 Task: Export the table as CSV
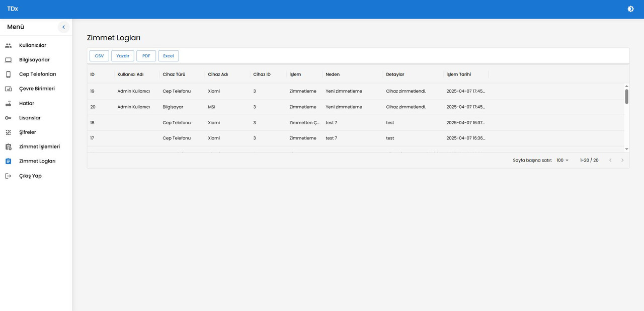(x=99, y=56)
